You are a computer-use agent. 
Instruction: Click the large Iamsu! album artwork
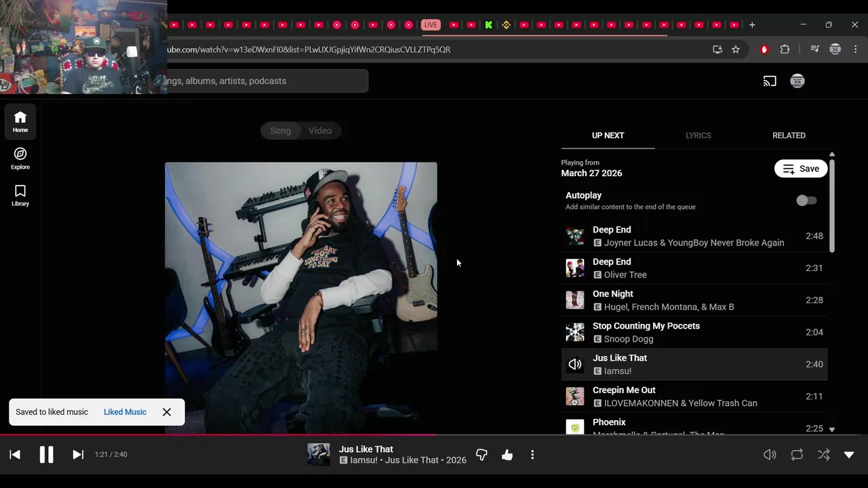pos(301,298)
